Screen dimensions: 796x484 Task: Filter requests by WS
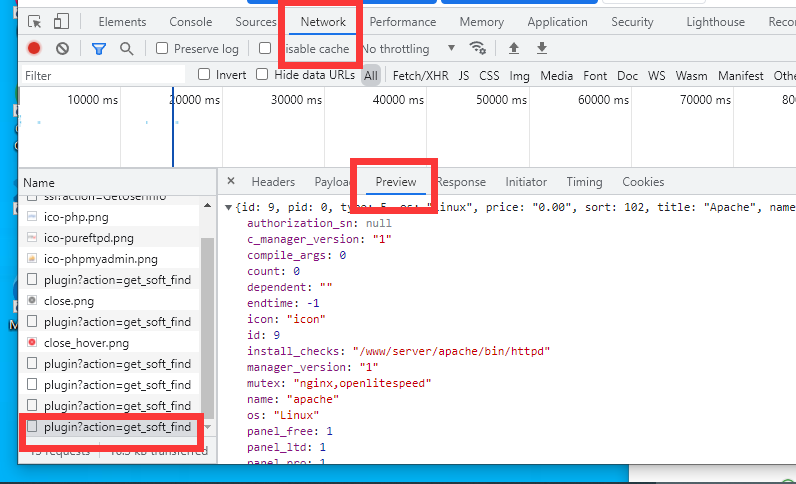pos(656,76)
